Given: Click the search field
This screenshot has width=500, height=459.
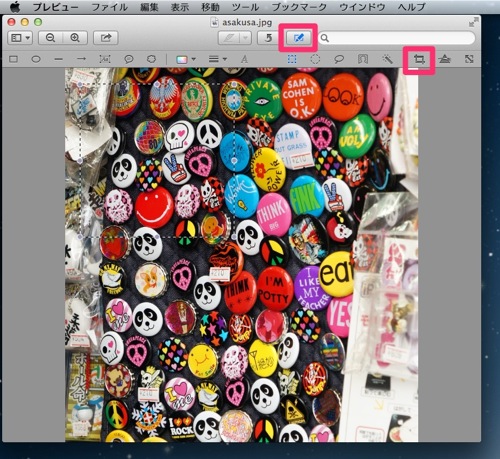Looking at the screenshot, I should click(397, 38).
